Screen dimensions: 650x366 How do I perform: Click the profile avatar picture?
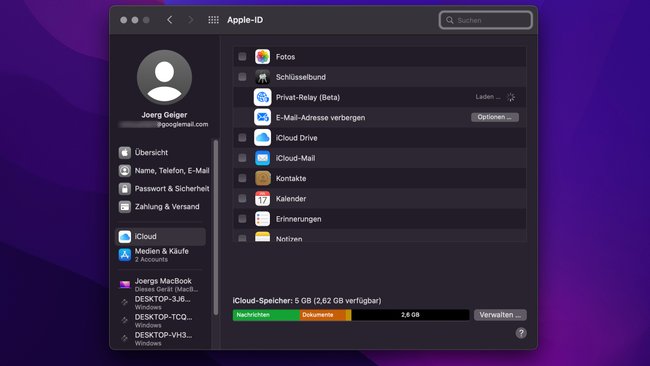(x=165, y=77)
